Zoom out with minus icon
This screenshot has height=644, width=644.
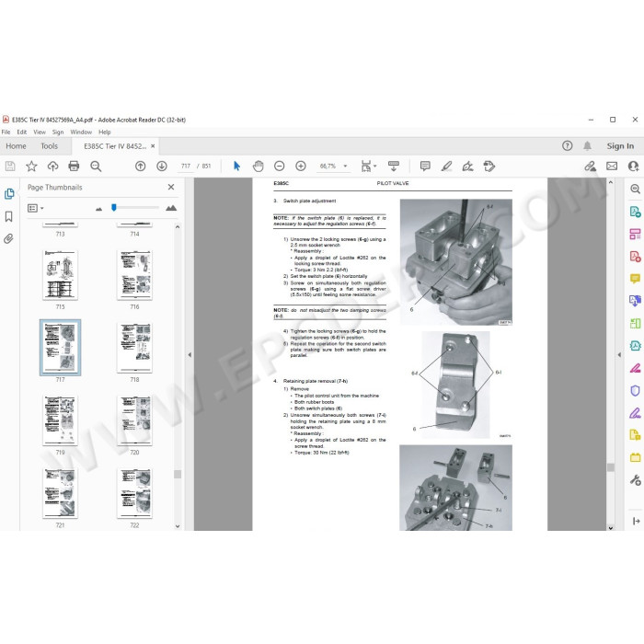(280, 167)
